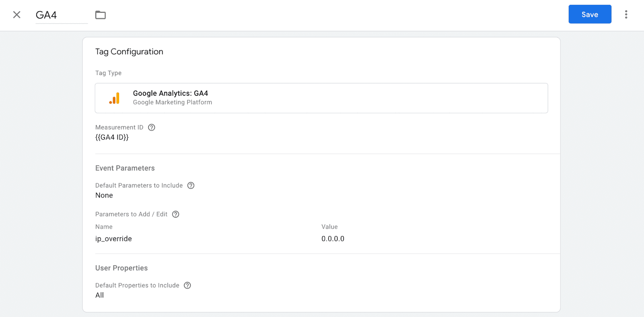644x317 pixels.
Task: Click the Measurement ID label
Action: [119, 128]
